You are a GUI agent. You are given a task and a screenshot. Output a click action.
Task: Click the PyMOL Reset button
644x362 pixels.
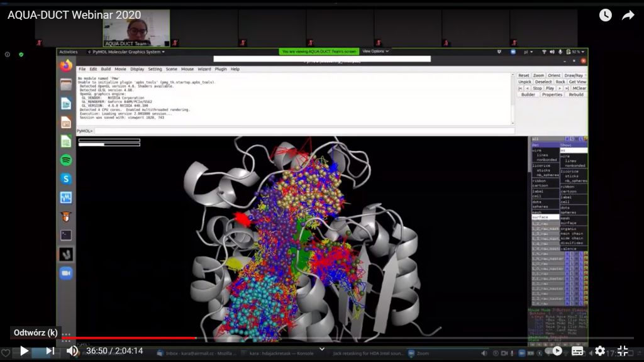pos(524,75)
